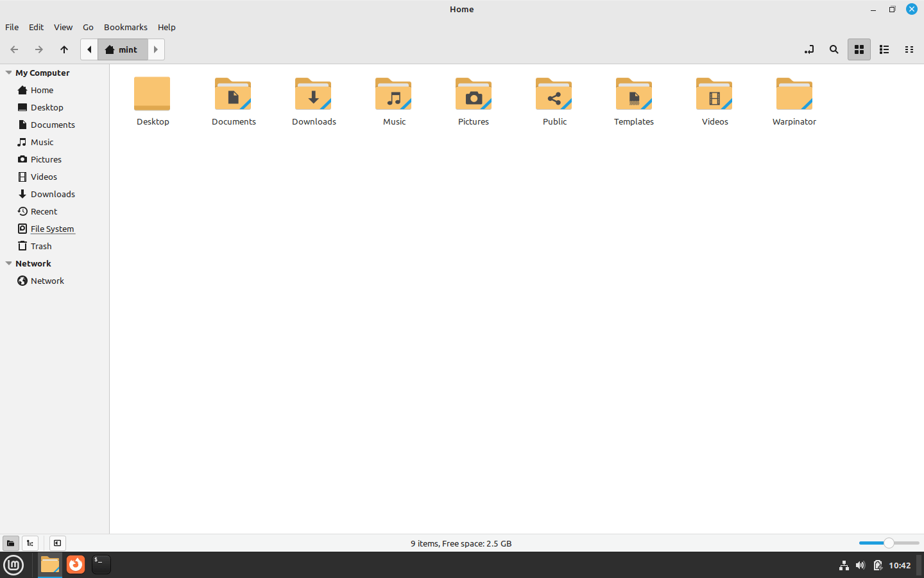Open the Pictures folder icon
The image size is (924, 578).
pyautogui.click(x=474, y=94)
